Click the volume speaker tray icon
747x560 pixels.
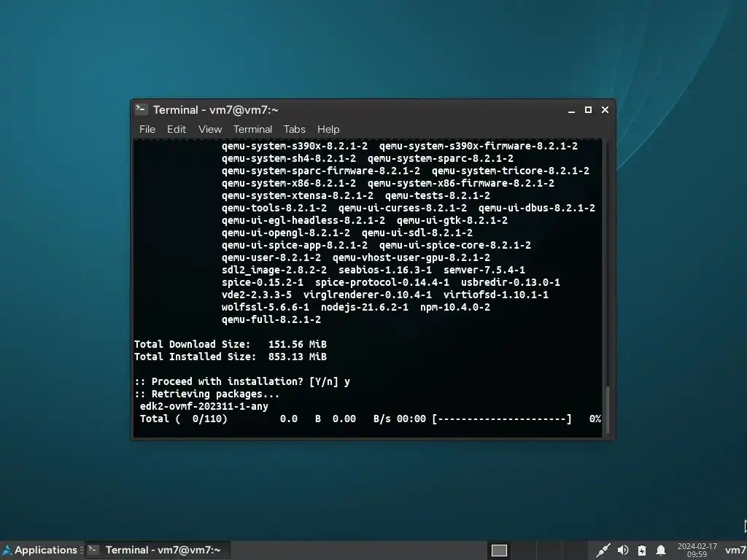623,551
